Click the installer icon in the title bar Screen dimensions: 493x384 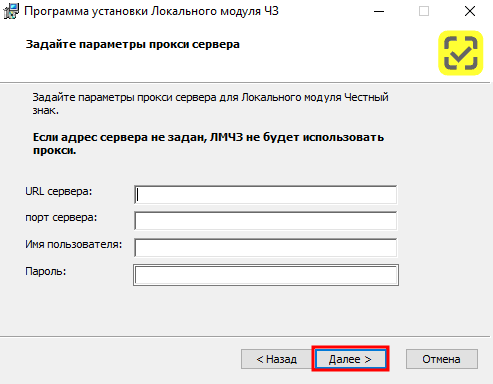(11, 11)
